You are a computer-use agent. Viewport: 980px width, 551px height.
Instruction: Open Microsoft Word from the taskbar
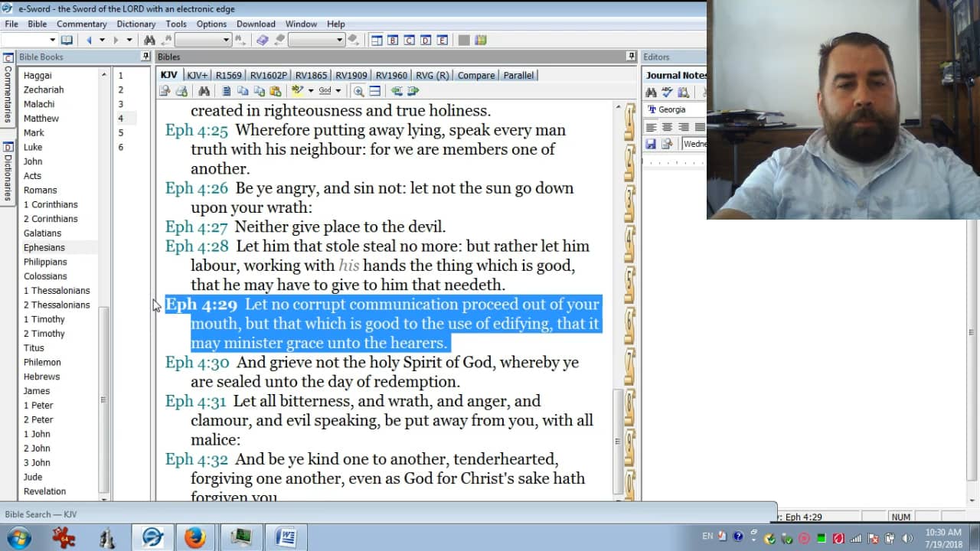click(x=286, y=538)
